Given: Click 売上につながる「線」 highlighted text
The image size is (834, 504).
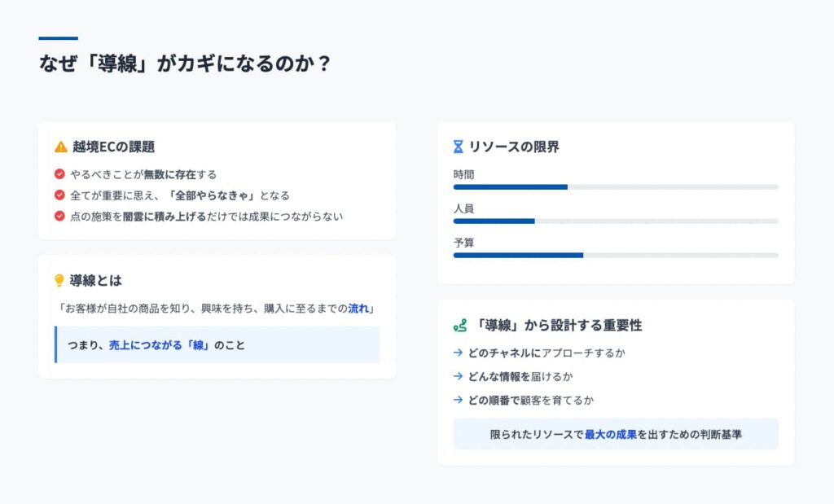Looking at the screenshot, I should tap(159, 345).
